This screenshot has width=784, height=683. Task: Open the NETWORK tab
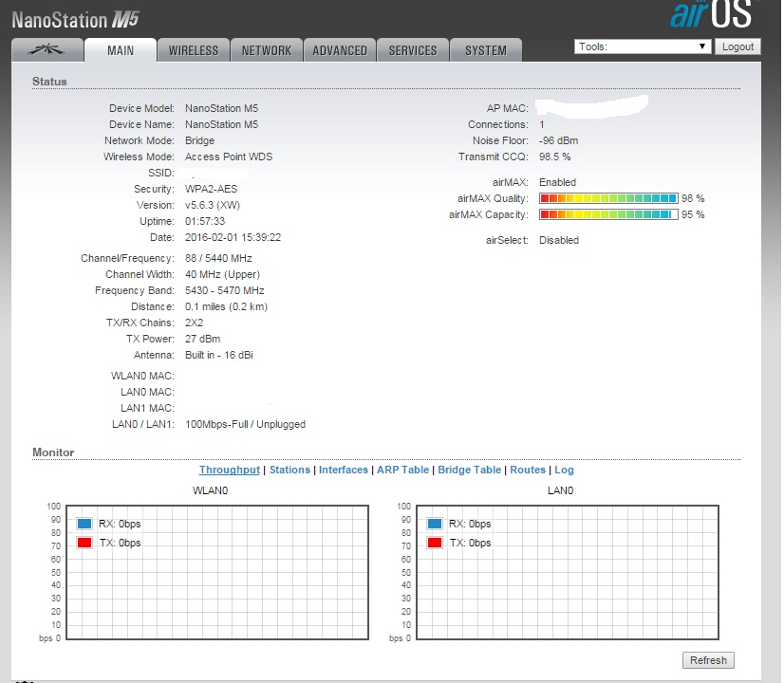tap(267, 50)
